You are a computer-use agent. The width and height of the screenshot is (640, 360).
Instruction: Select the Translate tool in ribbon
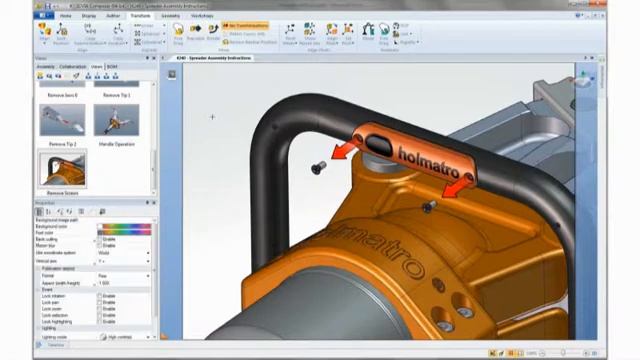coord(196,32)
